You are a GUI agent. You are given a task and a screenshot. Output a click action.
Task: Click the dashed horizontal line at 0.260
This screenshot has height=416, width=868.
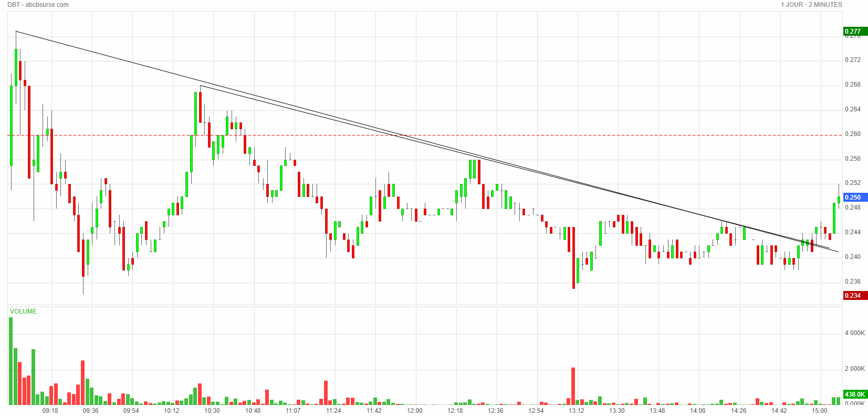click(425, 135)
